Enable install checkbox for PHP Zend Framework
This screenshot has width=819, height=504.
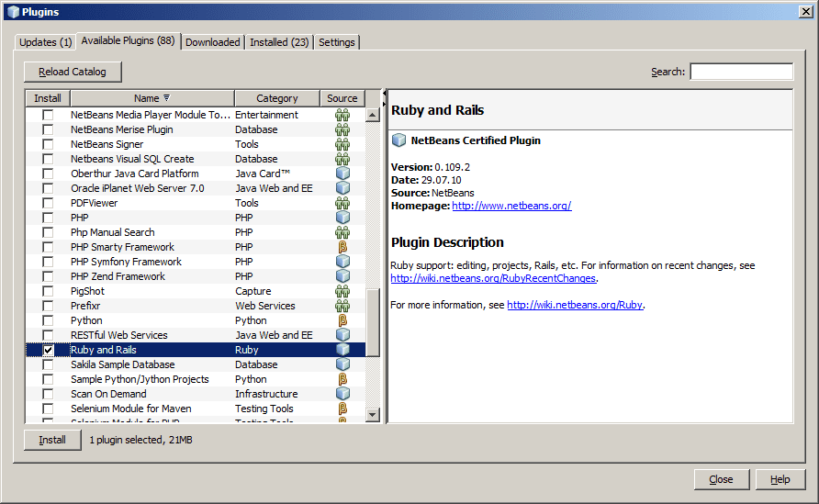click(48, 276)
